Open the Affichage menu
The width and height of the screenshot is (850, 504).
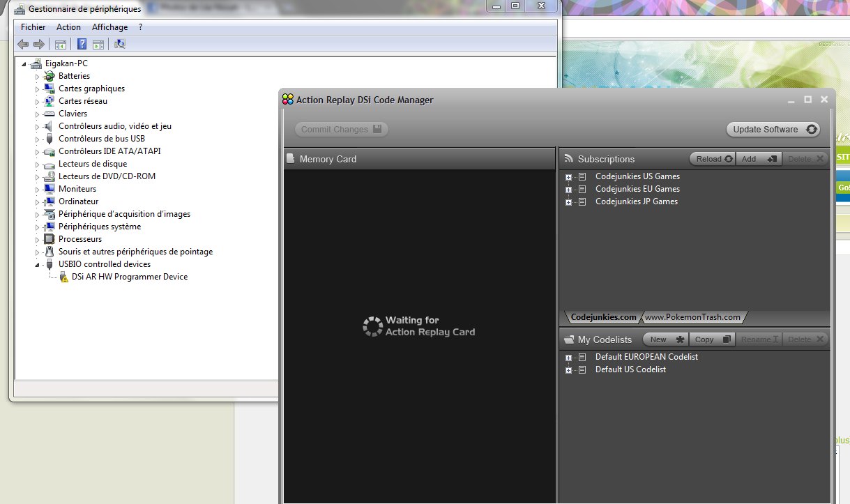pyautogui.click(x=110, y=27)
